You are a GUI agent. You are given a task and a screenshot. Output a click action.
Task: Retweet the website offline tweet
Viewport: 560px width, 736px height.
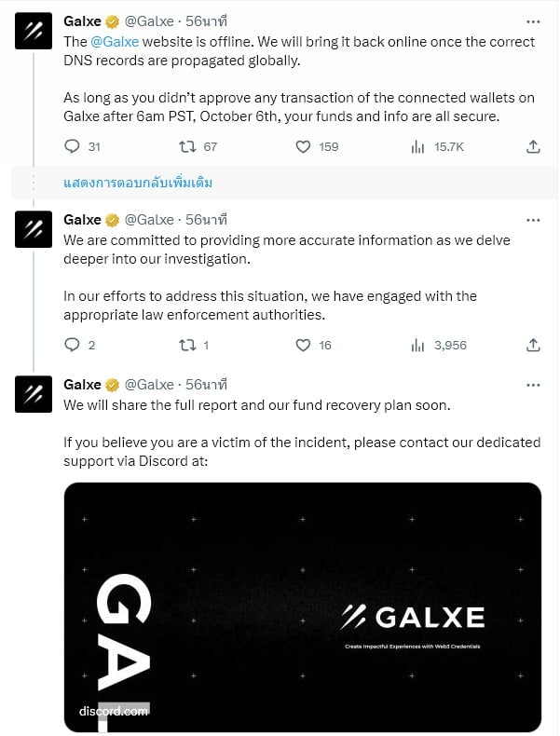click(187, 146)
